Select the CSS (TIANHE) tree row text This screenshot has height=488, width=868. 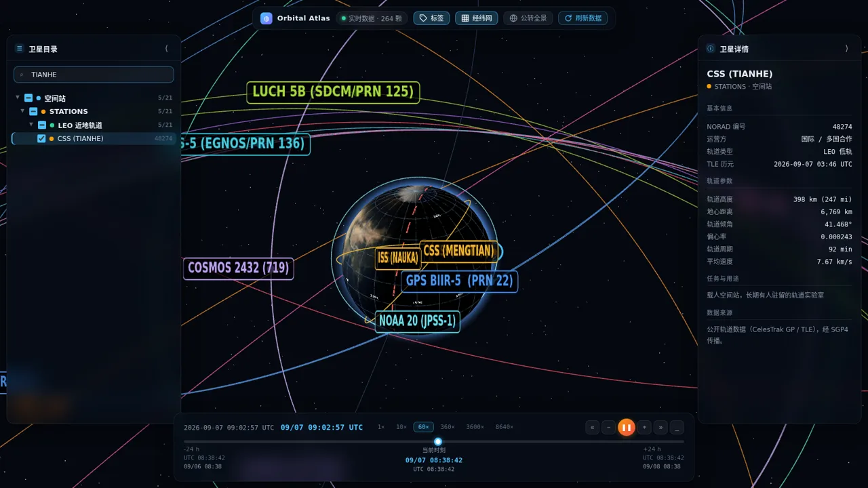(x=81, y=138)
